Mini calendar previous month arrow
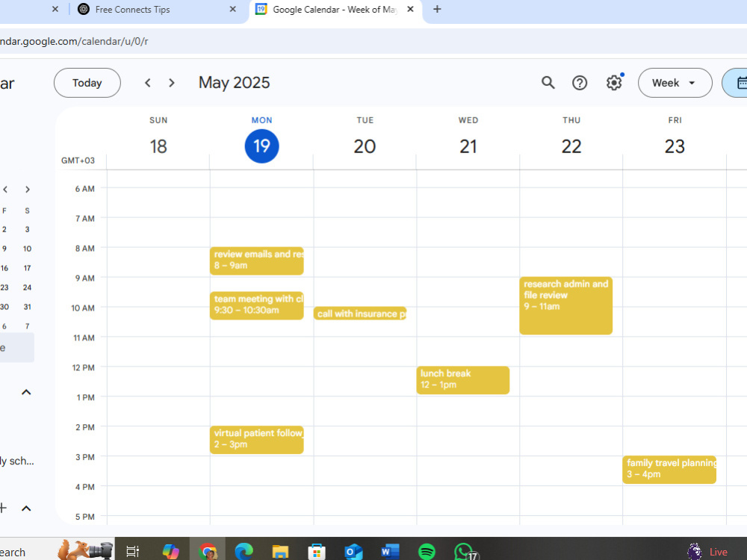 [5, 190]
